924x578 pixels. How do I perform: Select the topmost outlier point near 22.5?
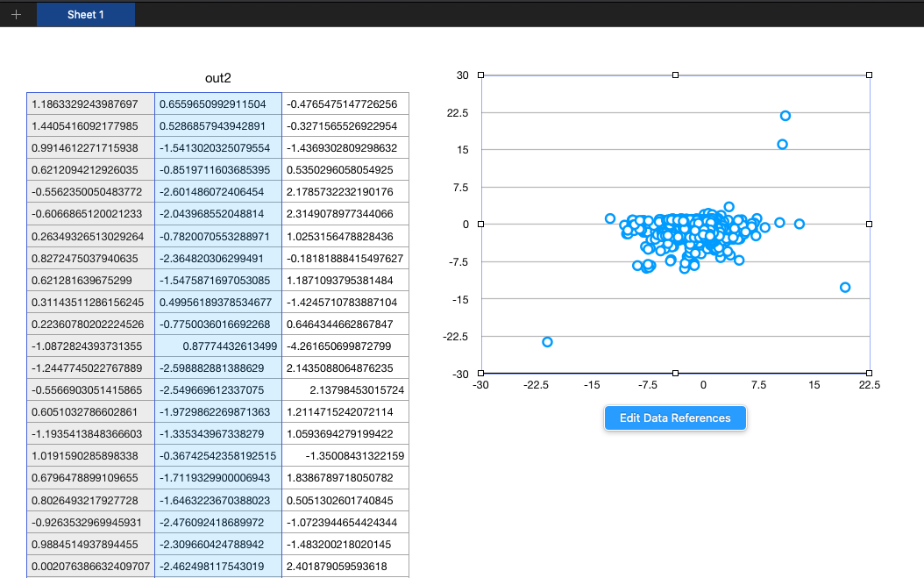785,116
